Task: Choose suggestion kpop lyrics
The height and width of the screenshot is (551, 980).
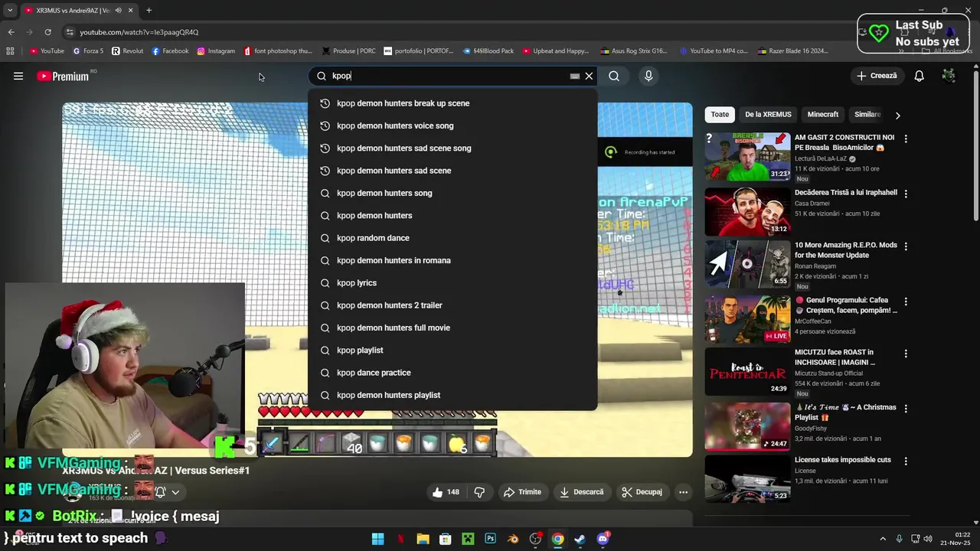Action: (452, 283)
